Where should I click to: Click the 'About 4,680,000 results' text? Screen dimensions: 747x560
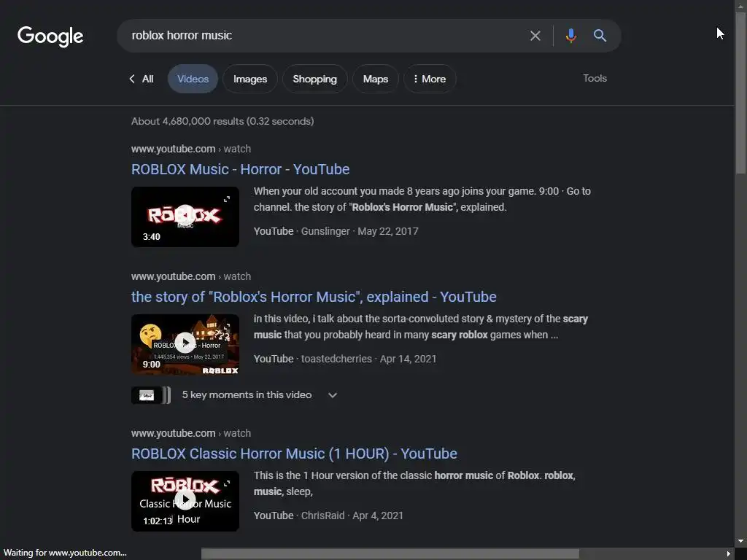(x=222, y=121)
